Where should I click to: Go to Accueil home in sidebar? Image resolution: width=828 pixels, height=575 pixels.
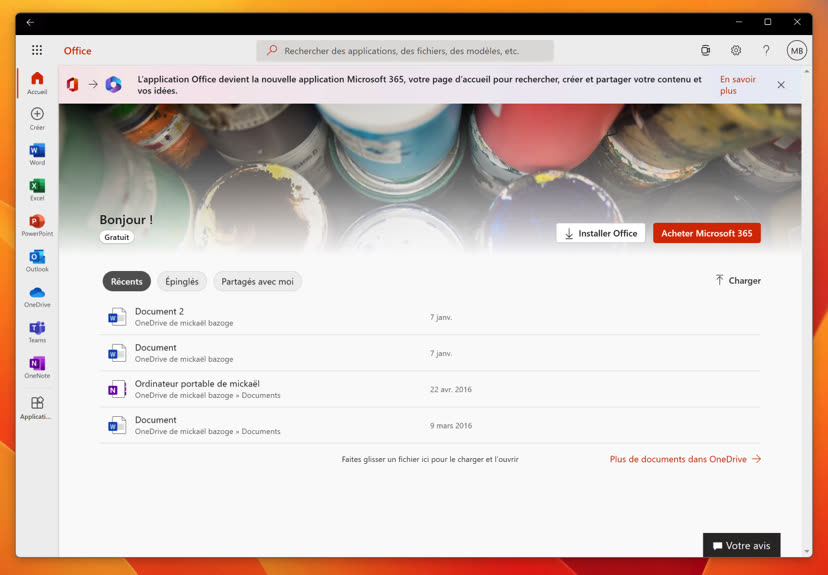coord(37,83)
